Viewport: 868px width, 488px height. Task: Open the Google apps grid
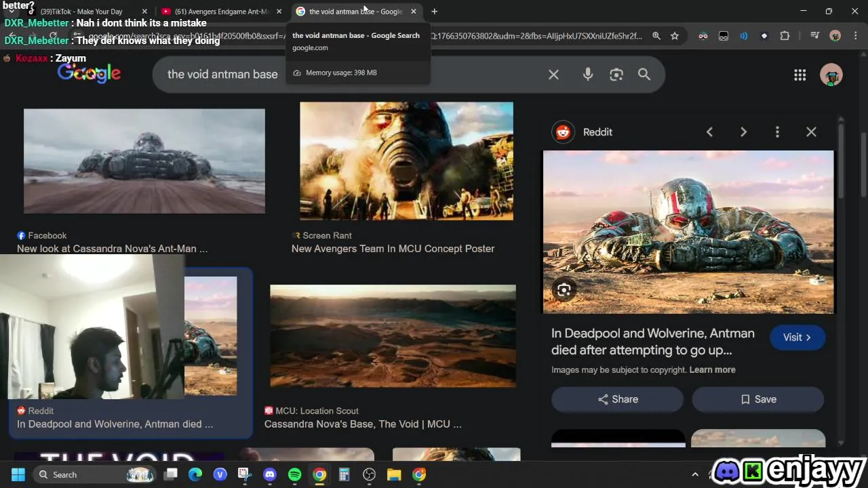point(800,75)
